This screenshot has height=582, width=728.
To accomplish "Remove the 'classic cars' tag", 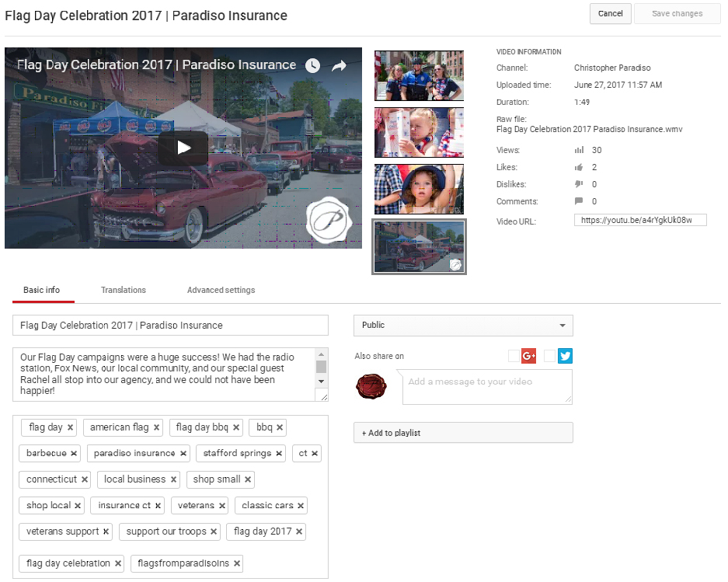I will click(301, 505).
